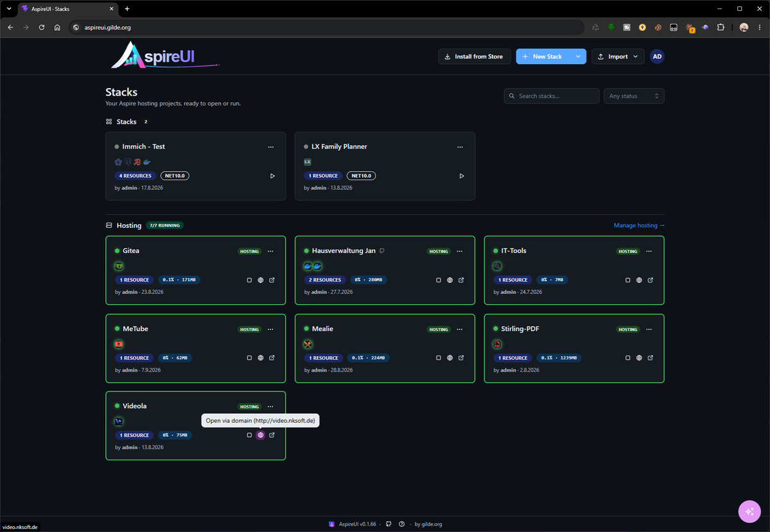The height and width of the screenshot is (532, 770).
Task: Click the 0.1% · 1239MB usage badge
Action: (x=558, y=358)
